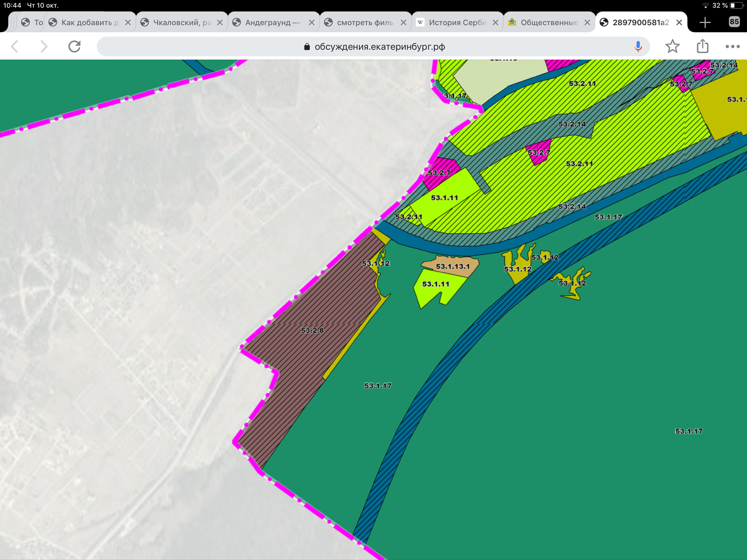Click the battery indicator showing 32 %
747x560 pixels.
tap(728, 5)
